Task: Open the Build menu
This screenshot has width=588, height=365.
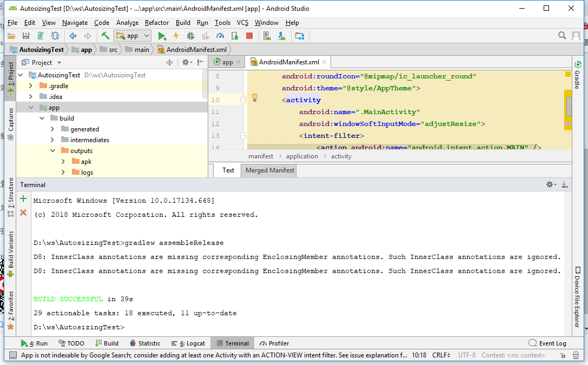Action: (x=183, y=23)
